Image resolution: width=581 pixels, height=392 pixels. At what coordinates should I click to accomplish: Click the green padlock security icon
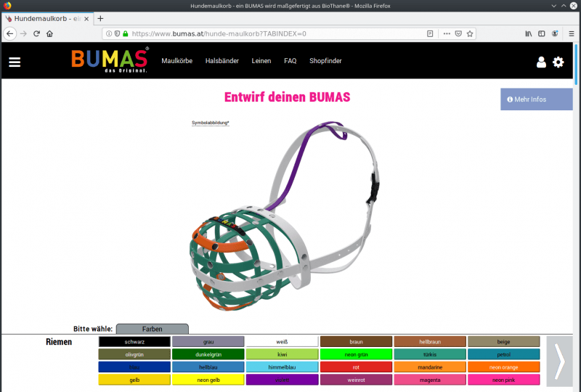(125, 33)
